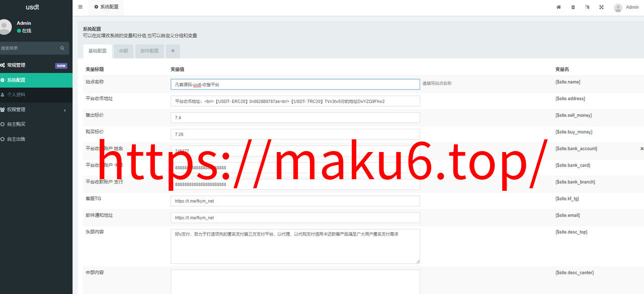Switch to the 邮件配置 tab
Viewport: 644px width, 294px height.
pos(149,51)
